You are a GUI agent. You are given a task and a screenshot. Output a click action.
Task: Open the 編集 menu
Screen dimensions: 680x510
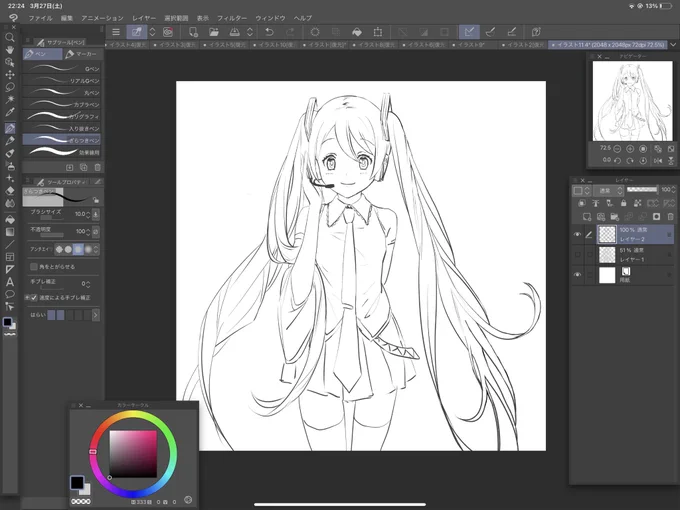[x=67, y=18]
